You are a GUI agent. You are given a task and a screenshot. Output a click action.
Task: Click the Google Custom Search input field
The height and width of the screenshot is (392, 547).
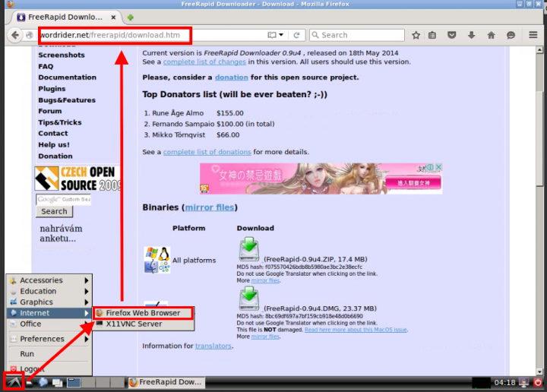[x=63, y=200]
